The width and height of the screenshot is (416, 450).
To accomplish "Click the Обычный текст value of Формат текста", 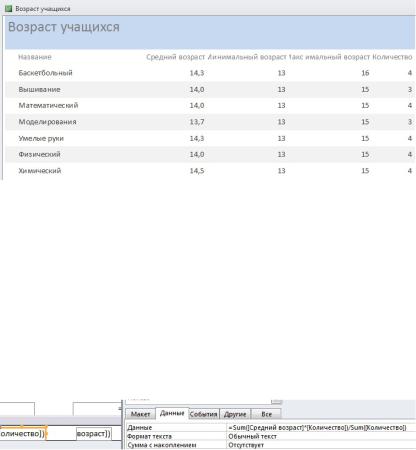I will [252, 436].
